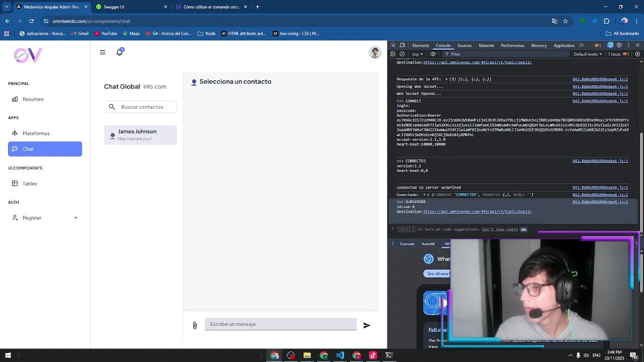Screen dimensions: 644x362
Task: Select James Johnson contact
Action: (x=140, y=135)
